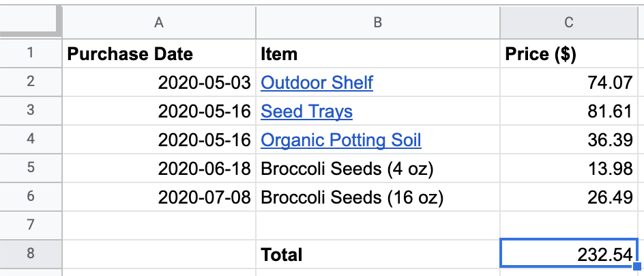The height and width of the screenshot is (276, 644).
Task: Select row 1 header
Action: 31,54
